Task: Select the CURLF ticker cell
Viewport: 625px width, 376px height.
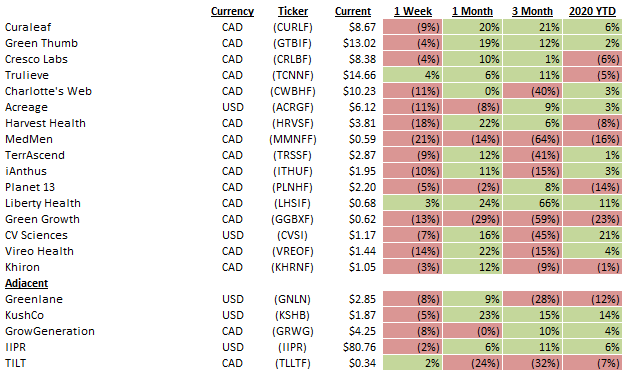Action: (x=293, y=27)
